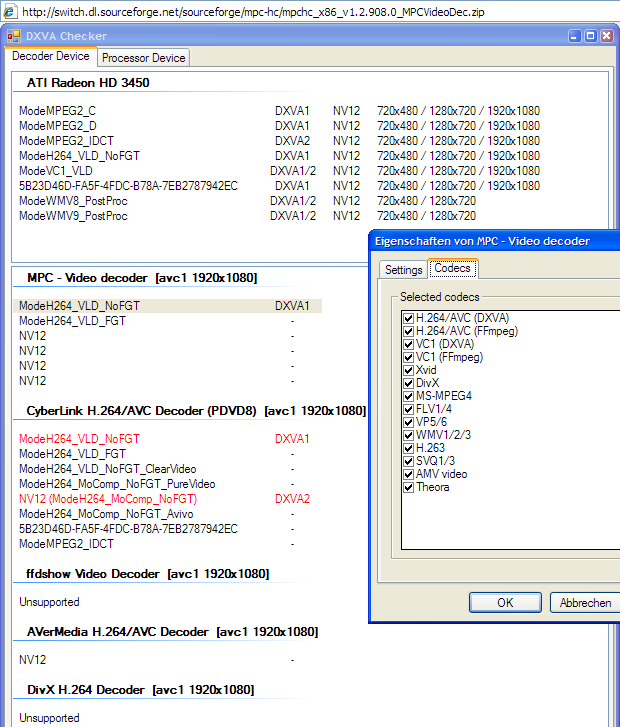Uncheck the MS-MPEG4 codec
Image resolution: width=620 pixels, height=727 pixels.
tap(408, 396)
